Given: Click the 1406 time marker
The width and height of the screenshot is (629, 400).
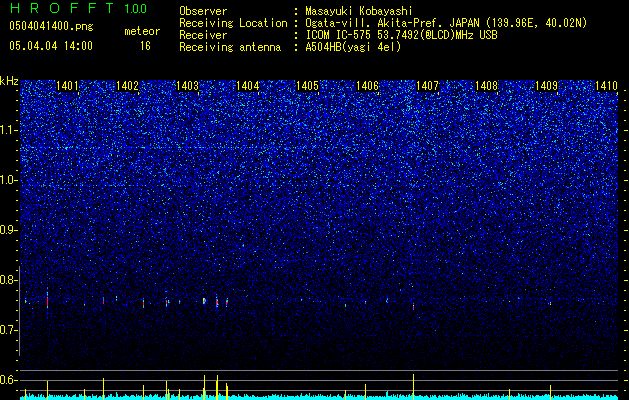Looking at the screenshot, I should (x=367, y=85).
